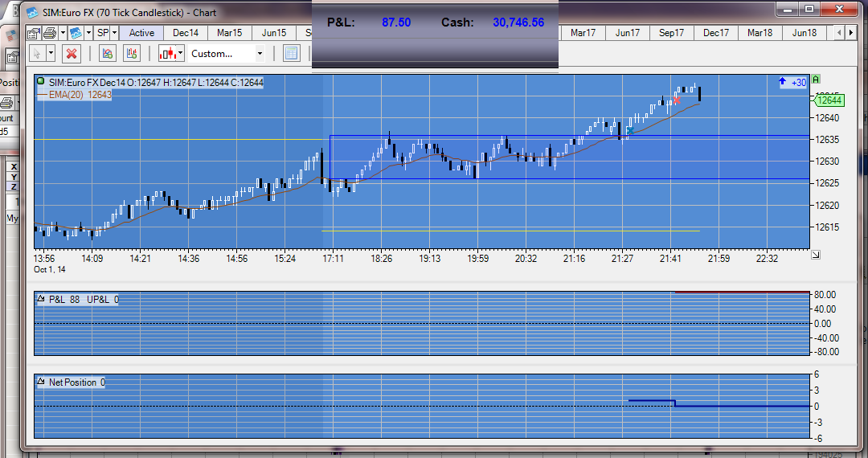868x458 pixels.
Task: Click the candlestick chart type icon
Action: (x=168, y=54)
